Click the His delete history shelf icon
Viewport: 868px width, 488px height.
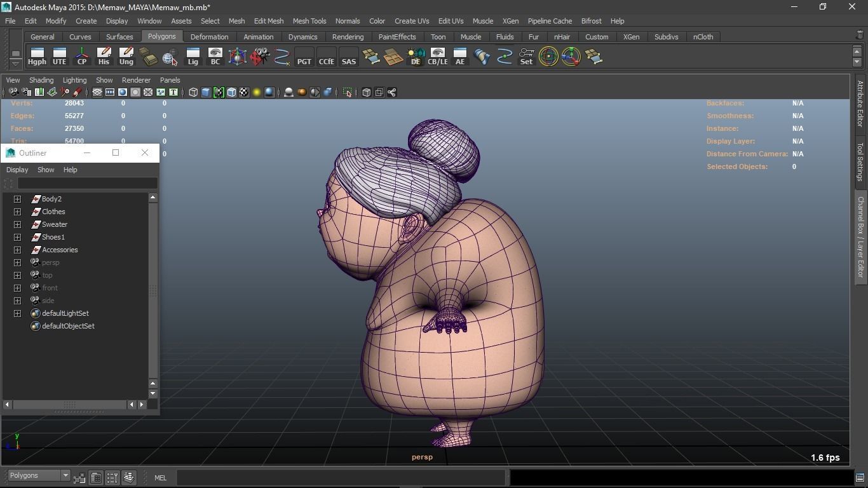tap(104, 57)
